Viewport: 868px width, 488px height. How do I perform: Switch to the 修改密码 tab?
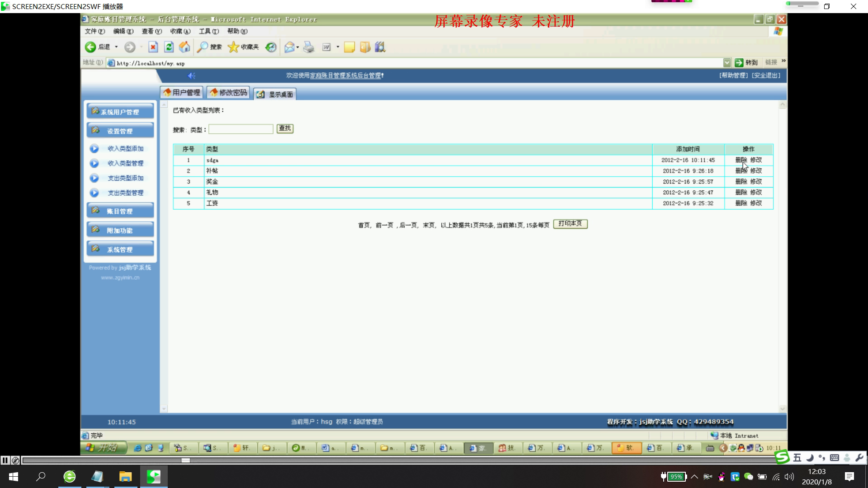[x=228, y=92]
